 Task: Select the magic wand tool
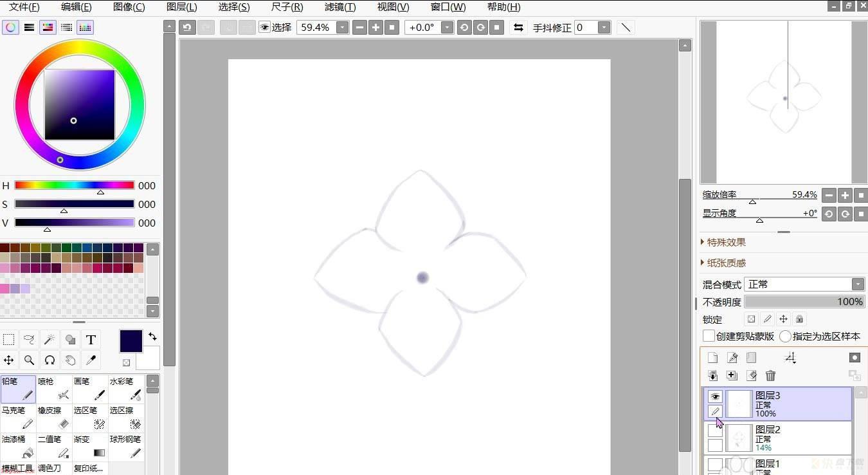pos(50,339)
